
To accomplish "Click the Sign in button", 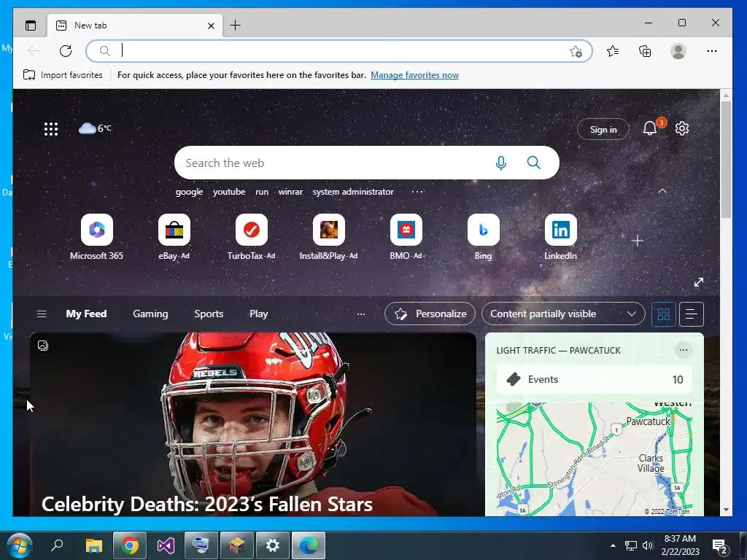I will tap(603, 129).
